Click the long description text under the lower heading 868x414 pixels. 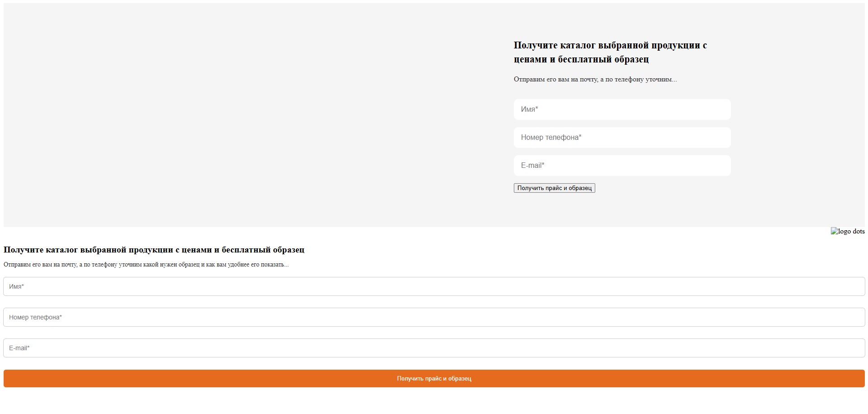click(x=146, y=265)
